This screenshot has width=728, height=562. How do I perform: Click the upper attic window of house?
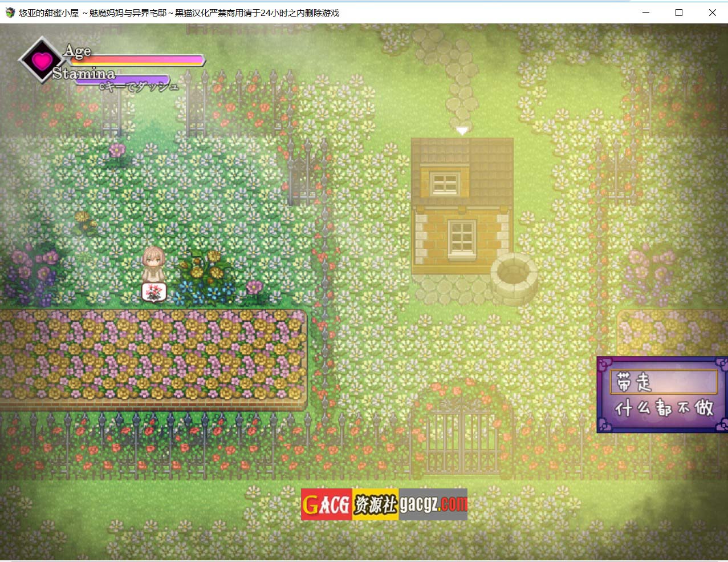click(445, 184)
